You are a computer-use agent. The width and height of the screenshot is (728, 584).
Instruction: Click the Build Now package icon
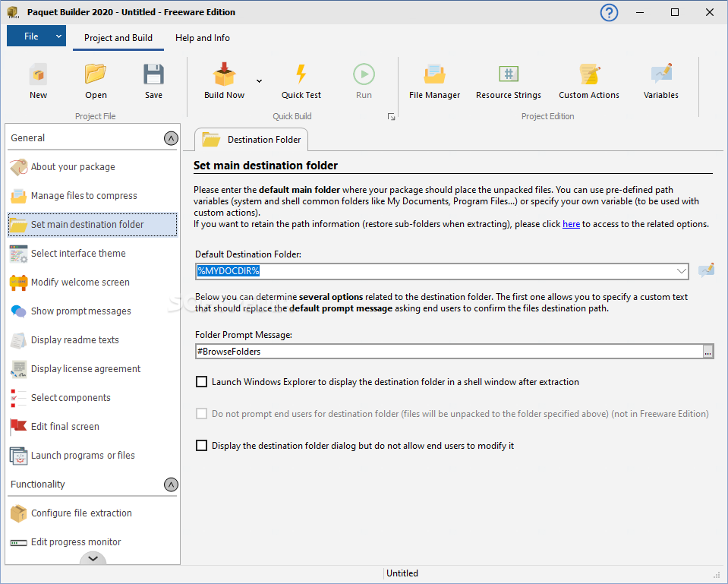224,74
